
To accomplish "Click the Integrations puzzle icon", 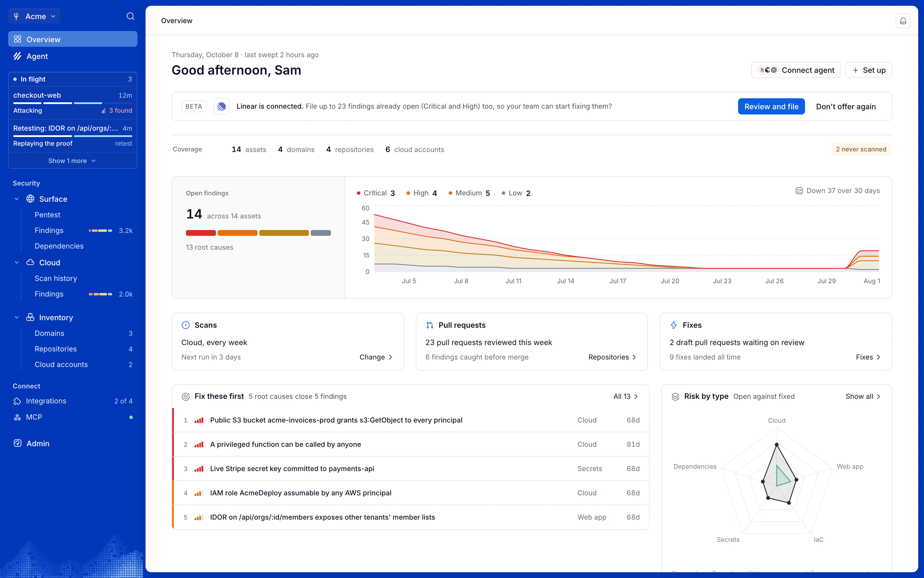I will coord(17,401).
